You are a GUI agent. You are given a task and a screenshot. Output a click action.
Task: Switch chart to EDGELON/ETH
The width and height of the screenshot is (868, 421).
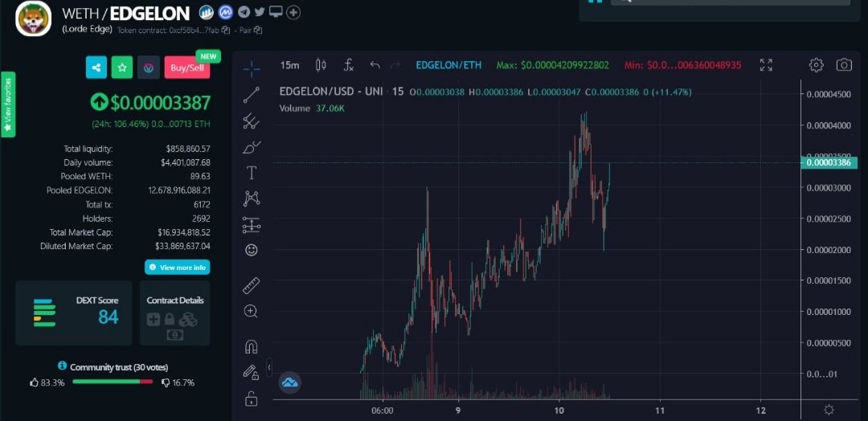(x=448, y=65)
